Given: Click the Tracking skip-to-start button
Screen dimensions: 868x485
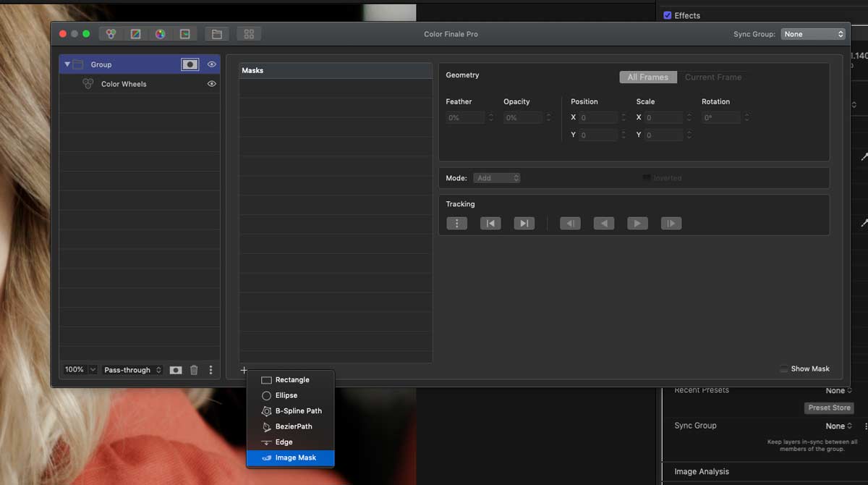Looking at the screenshot, I should pyautogui.click(x=490, y=223).
